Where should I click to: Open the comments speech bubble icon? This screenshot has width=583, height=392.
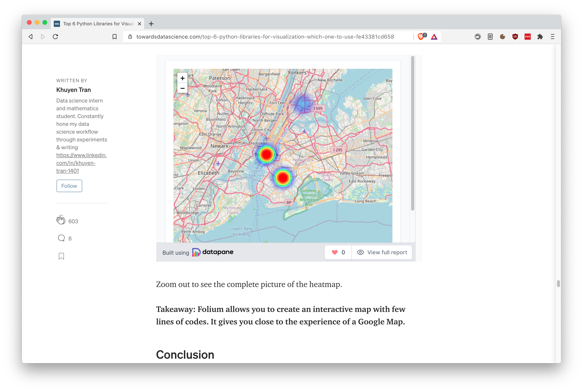coord(61,238)
